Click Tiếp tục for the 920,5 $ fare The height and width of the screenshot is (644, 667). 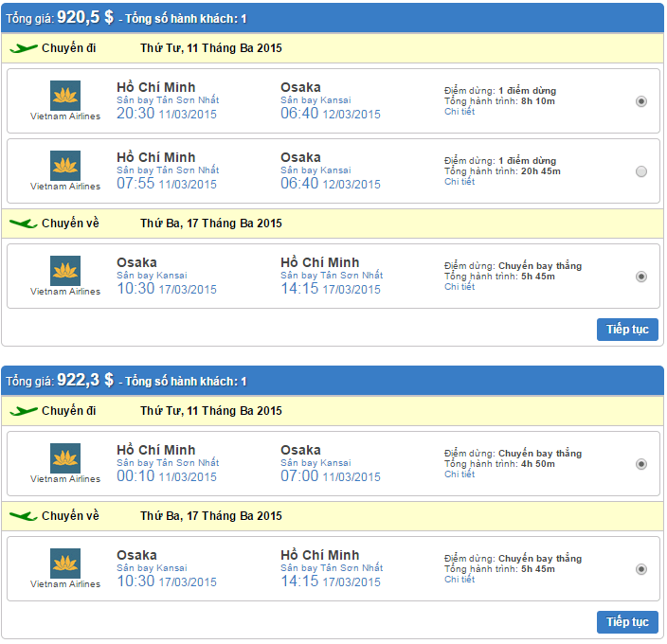(x=627, y=329)
